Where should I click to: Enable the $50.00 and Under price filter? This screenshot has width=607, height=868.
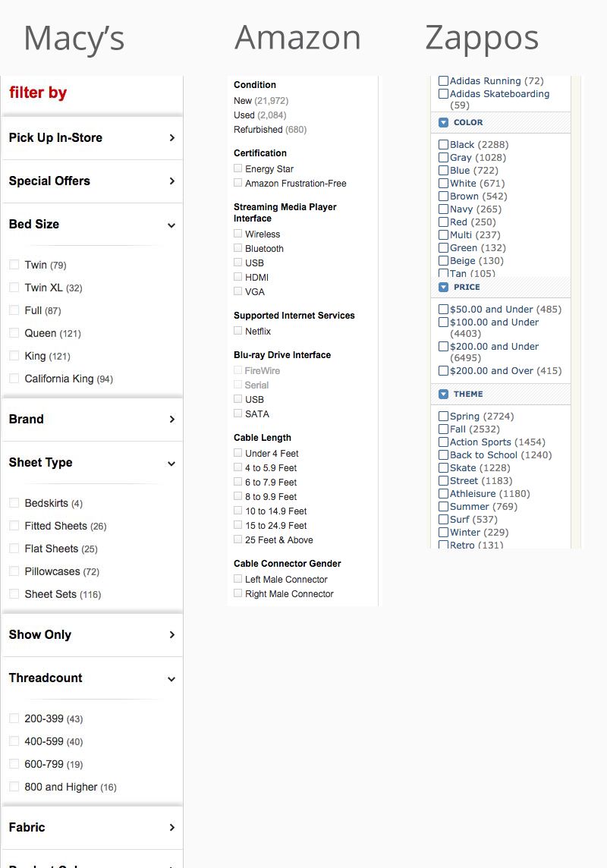443,309
